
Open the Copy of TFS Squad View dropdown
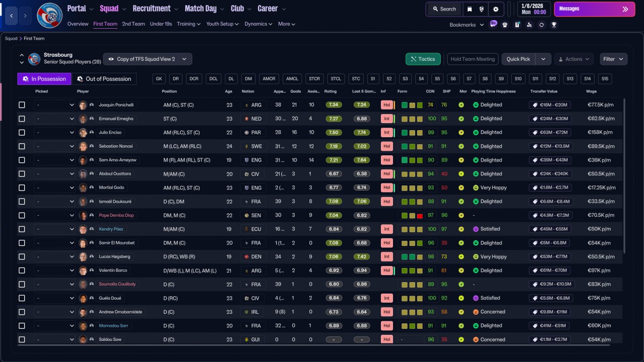(x=147, y=59)
